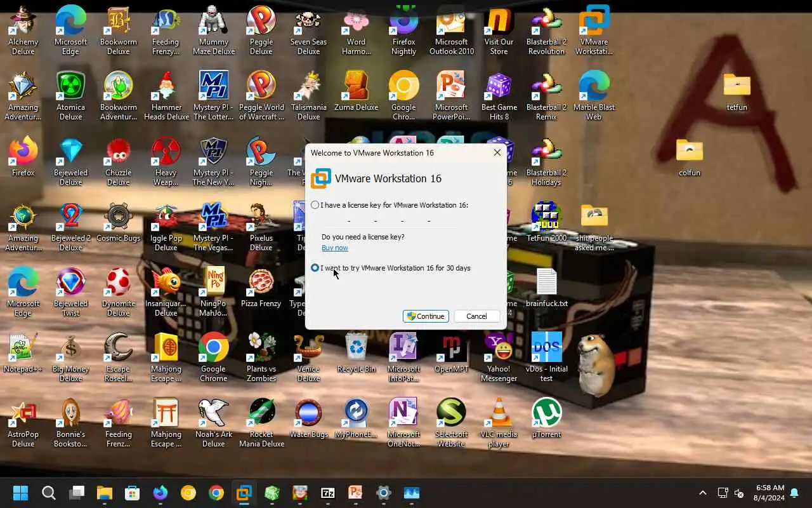812x508 pixels.
Task: Open the Bookworm Deluxe shortcut
Action: point(118,30)
